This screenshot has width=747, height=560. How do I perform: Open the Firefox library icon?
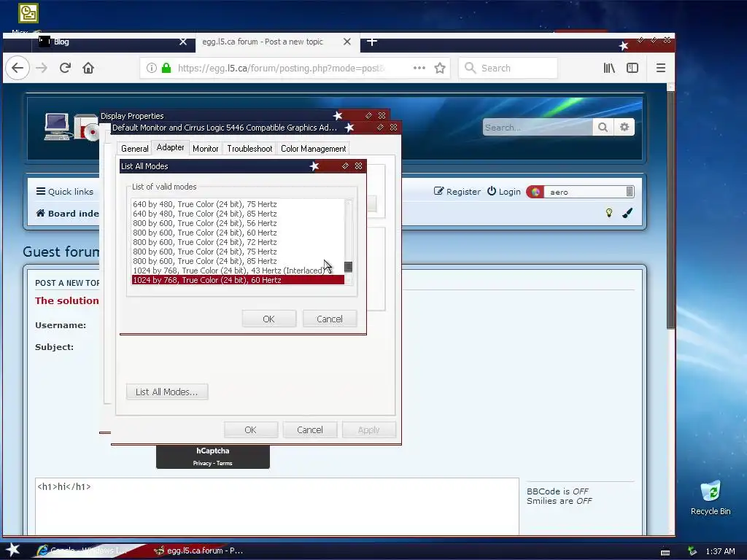click(609, 68)
